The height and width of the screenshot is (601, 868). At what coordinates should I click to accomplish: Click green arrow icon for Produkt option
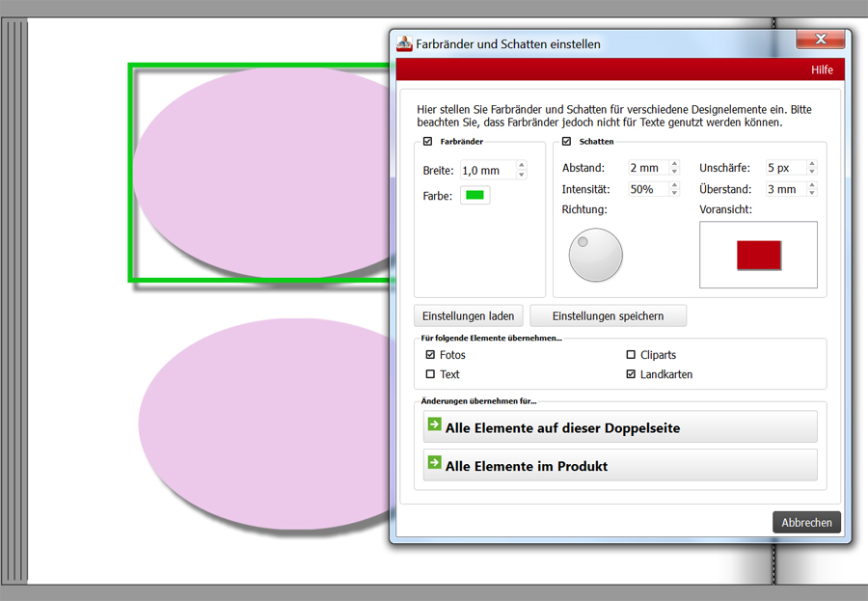435,462
